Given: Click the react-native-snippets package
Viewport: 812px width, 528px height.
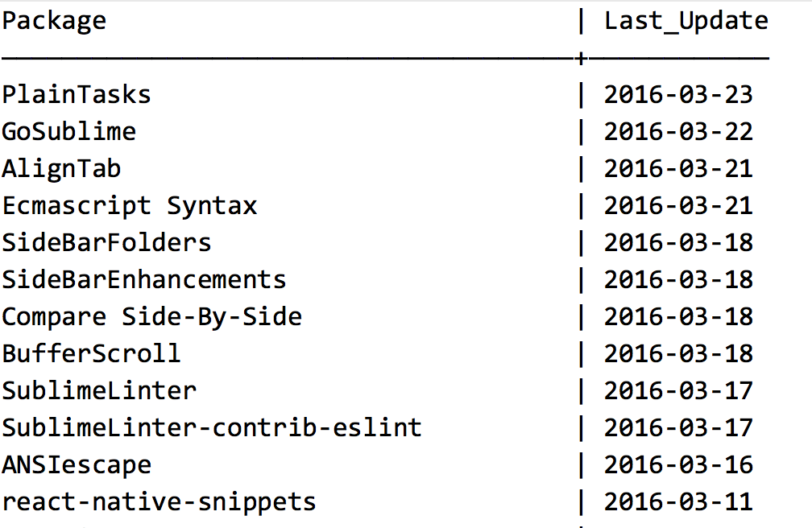Looking at the screenshot, I should coord(159,502).
